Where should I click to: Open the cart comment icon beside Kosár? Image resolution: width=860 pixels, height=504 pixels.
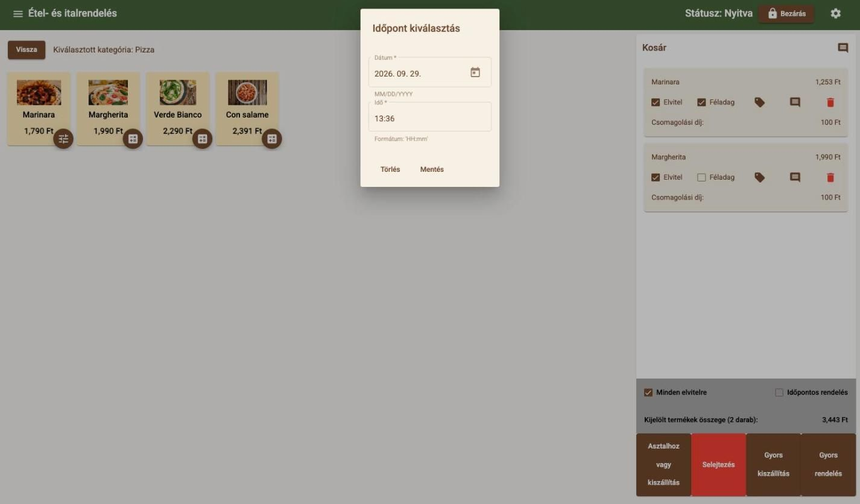pyautogui.click(x=843, y=48)
